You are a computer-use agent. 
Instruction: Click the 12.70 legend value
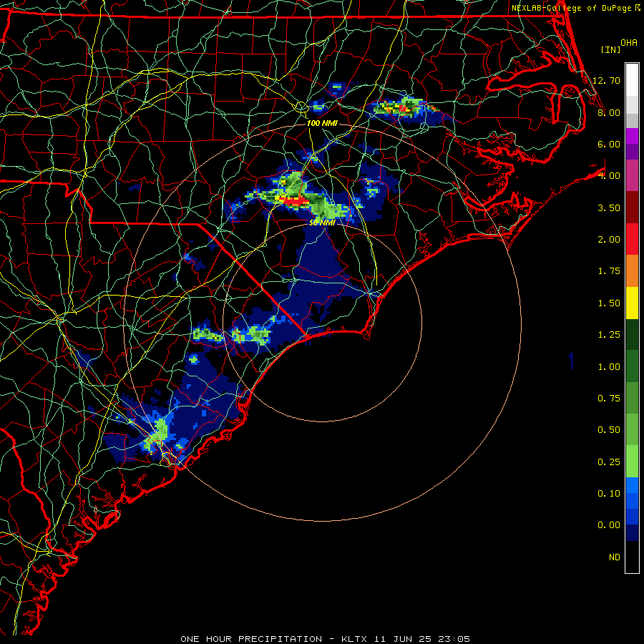606,80
